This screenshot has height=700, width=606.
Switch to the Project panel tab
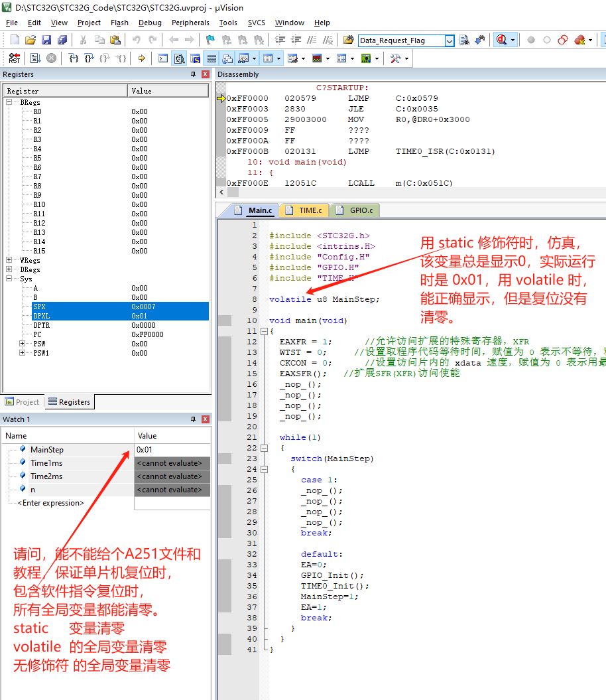pos(23,402)
